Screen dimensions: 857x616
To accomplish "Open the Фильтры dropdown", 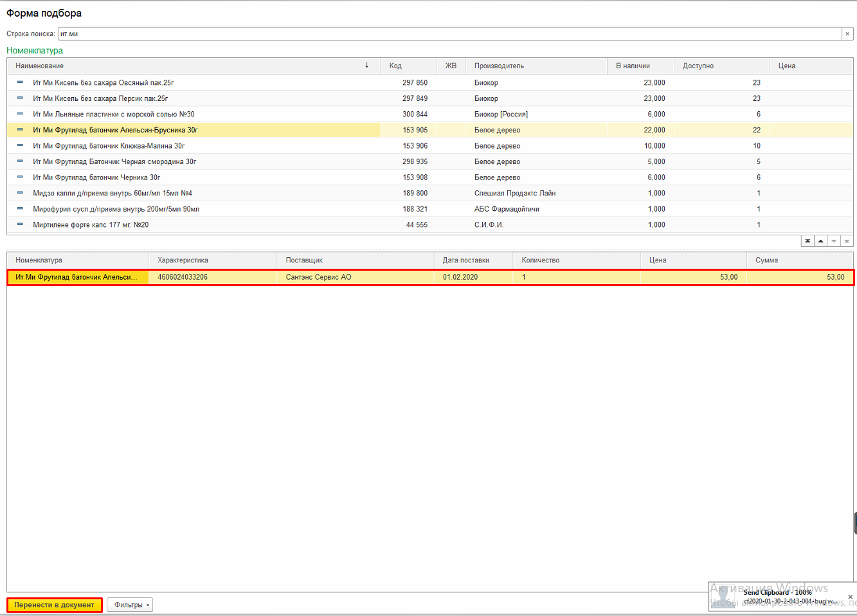I will pyautogui.click(x=130, y=605).
